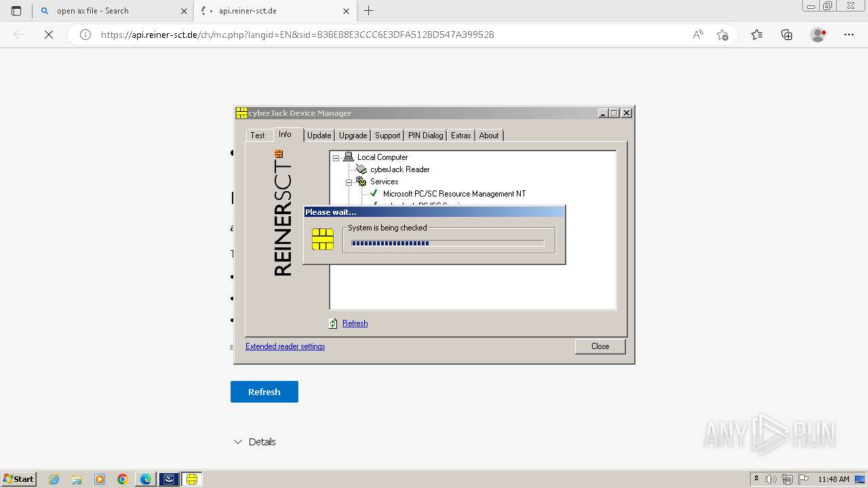This screenshot has height=488, width=868.
Task: Stop loading the page
Action: [49, 35]
